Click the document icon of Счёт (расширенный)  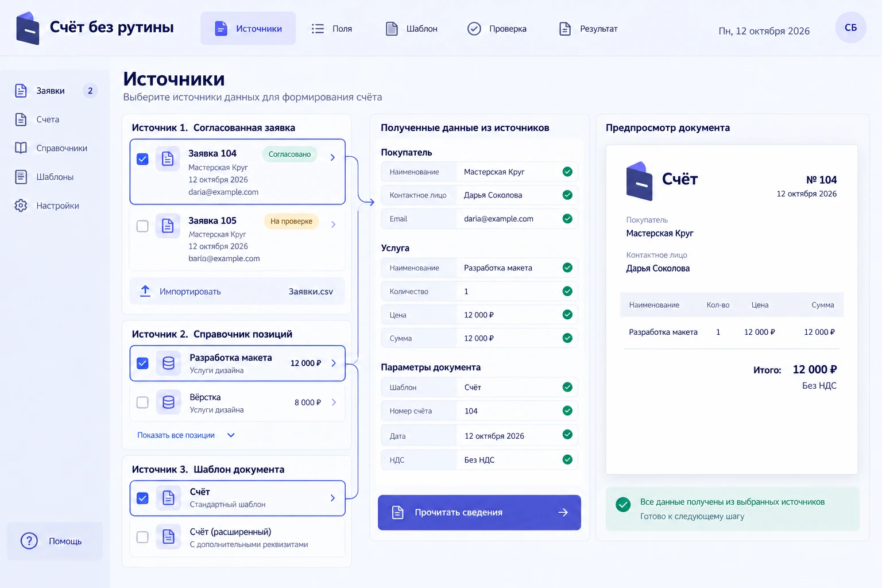pos(168,537)
